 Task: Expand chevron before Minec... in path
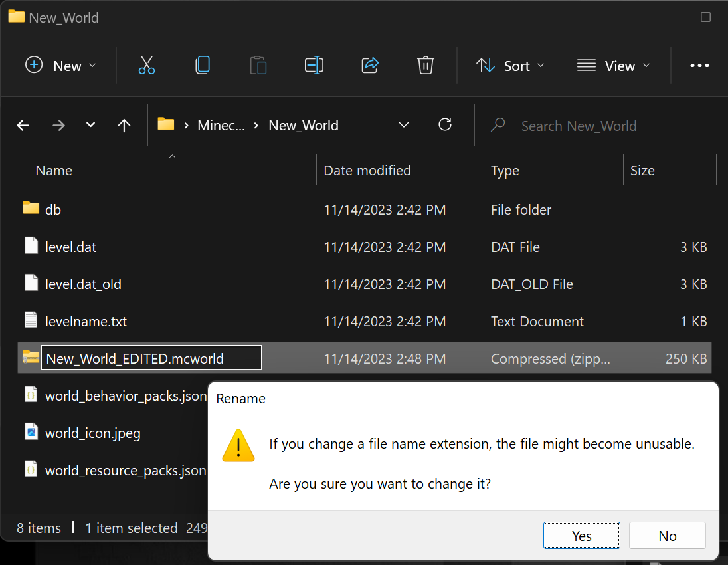click(186, 126)
